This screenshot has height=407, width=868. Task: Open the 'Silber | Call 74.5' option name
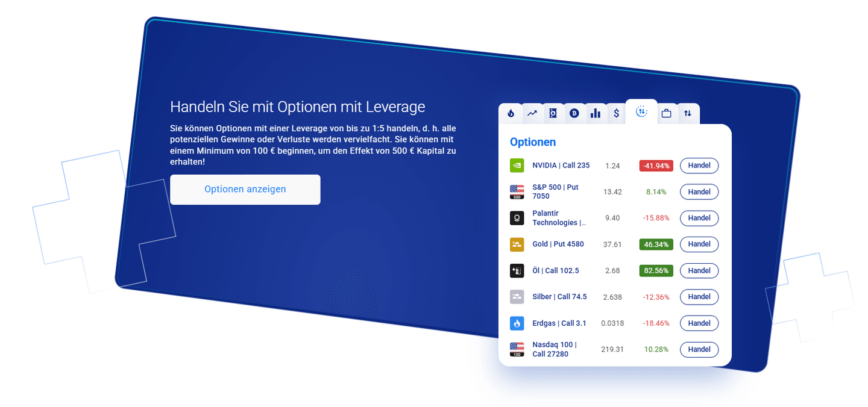[x=559, y=297]
